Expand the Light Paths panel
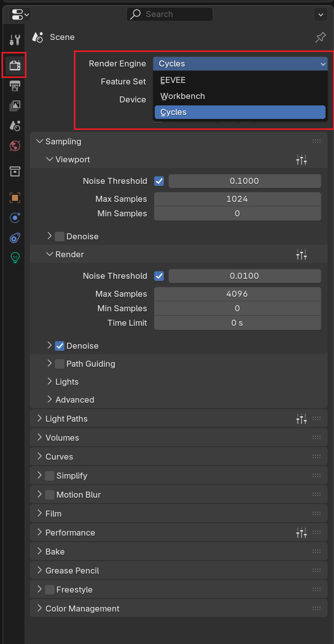The width and height of the screenshot is (334, 644). (40, 419)
